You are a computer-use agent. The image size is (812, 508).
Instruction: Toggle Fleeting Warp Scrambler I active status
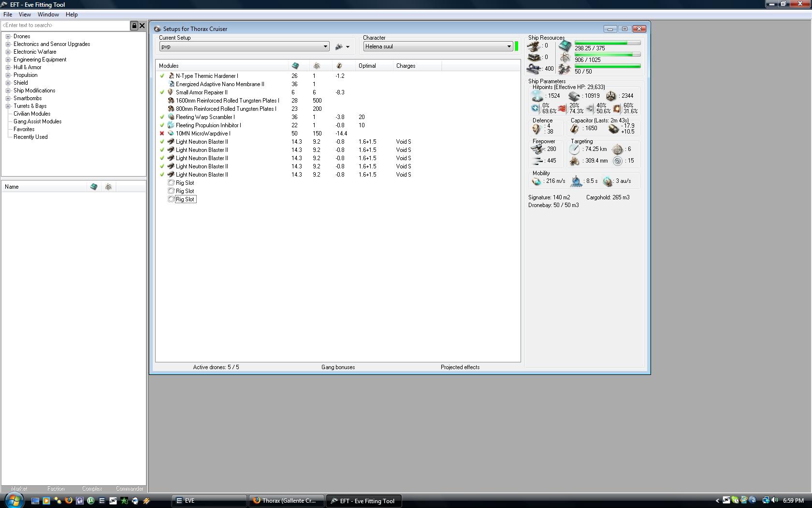162,117
